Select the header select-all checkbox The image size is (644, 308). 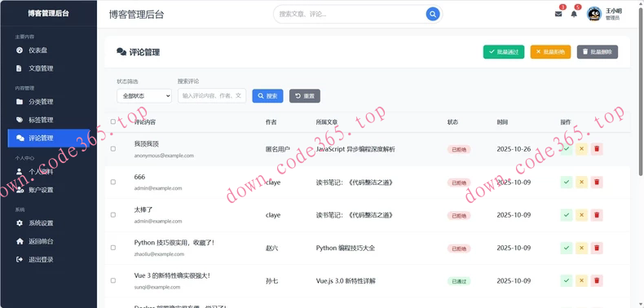point(113,121)
